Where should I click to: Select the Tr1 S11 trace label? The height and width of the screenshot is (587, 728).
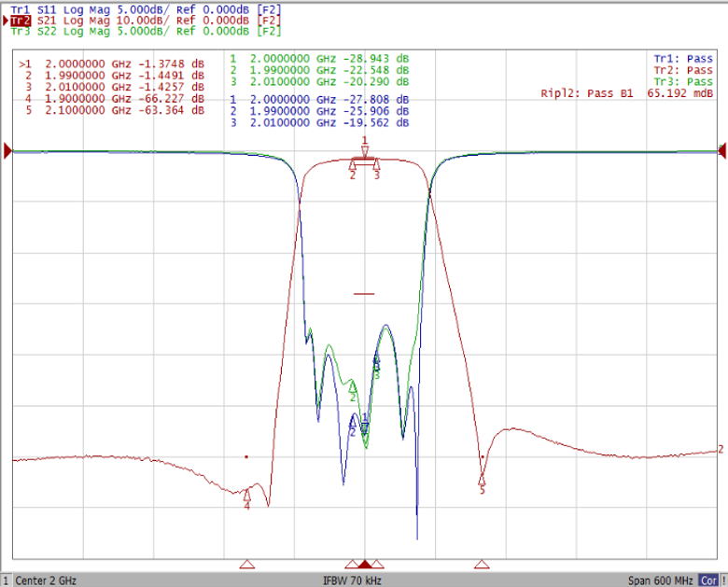click(146, 9)
